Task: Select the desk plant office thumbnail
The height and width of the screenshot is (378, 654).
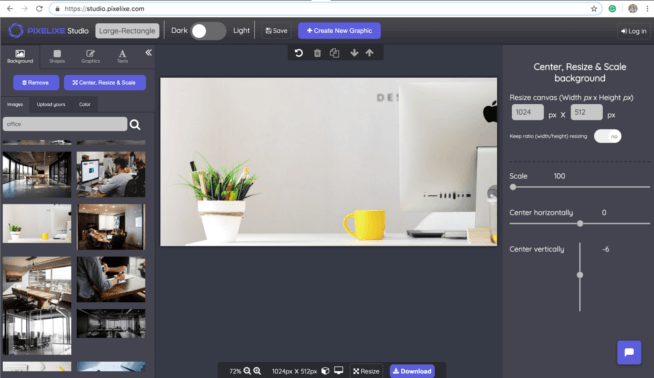Action: pyautogui.click(x=37, y=224)
